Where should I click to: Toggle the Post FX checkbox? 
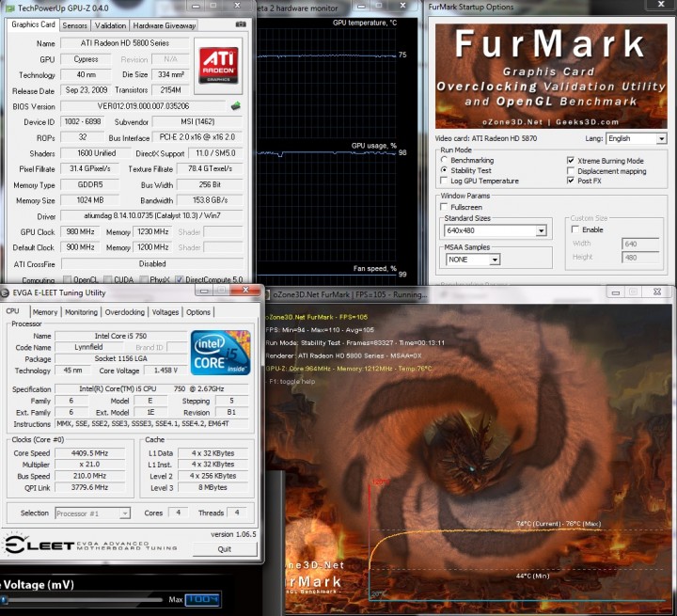point(571,181)
